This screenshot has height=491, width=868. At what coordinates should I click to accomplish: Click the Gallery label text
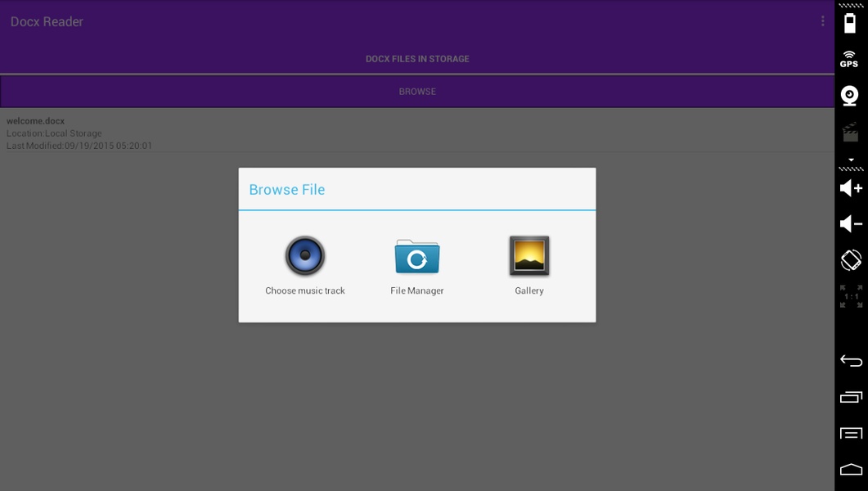coord(529,291)
